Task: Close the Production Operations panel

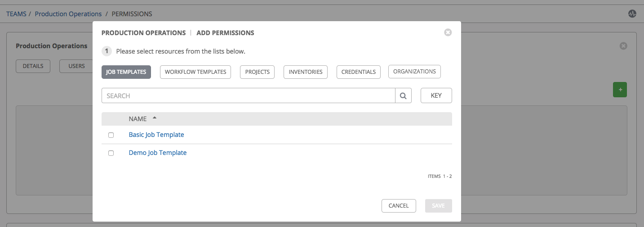Action: pos(623,46)
